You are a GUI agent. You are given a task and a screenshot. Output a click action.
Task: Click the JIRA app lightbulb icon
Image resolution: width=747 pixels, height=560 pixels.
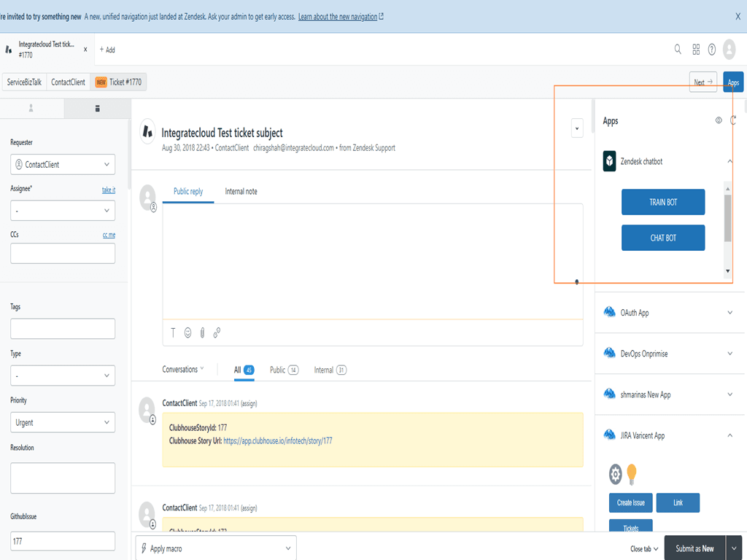[632, 474]
